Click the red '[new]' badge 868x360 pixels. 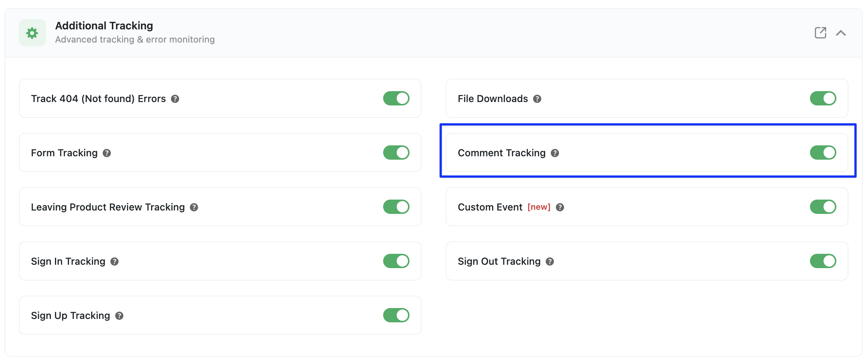click(x=539, y=207)
